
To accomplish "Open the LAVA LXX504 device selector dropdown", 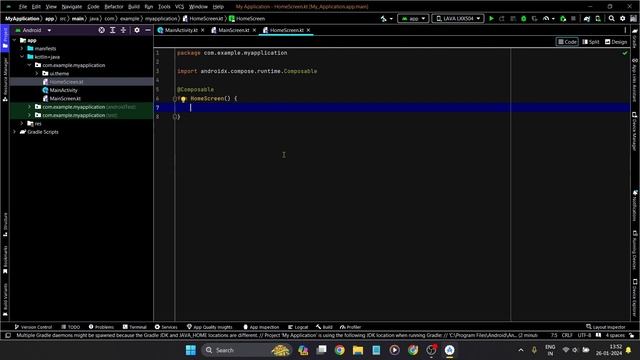I will tap(458, 19).
